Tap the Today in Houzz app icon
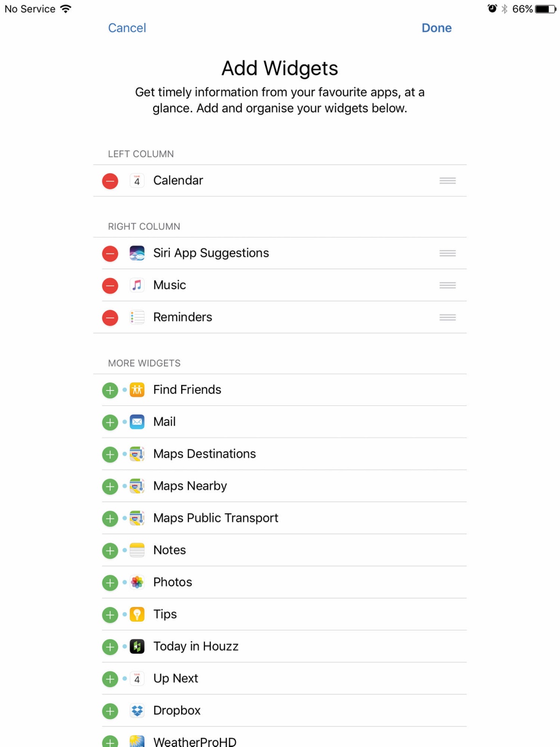This screenshot has height=747, width=560. point(137,647)
